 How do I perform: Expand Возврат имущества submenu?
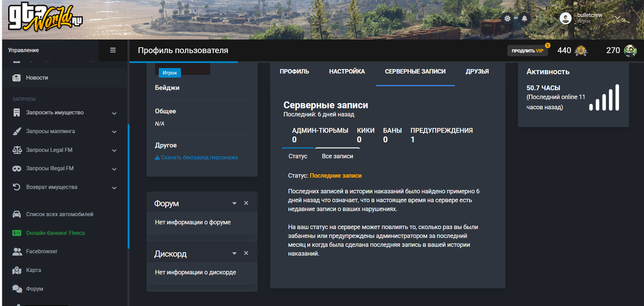(x=114, y=188)
